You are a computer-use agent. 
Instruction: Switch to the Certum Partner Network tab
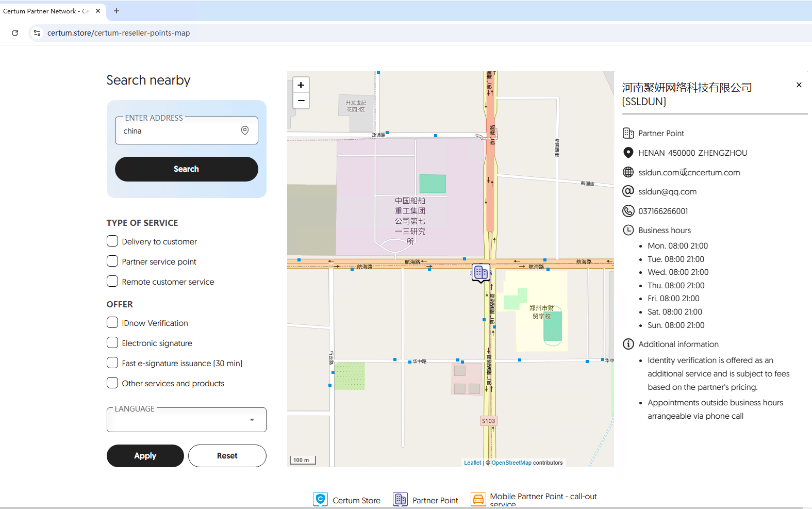tap(46, 11)
